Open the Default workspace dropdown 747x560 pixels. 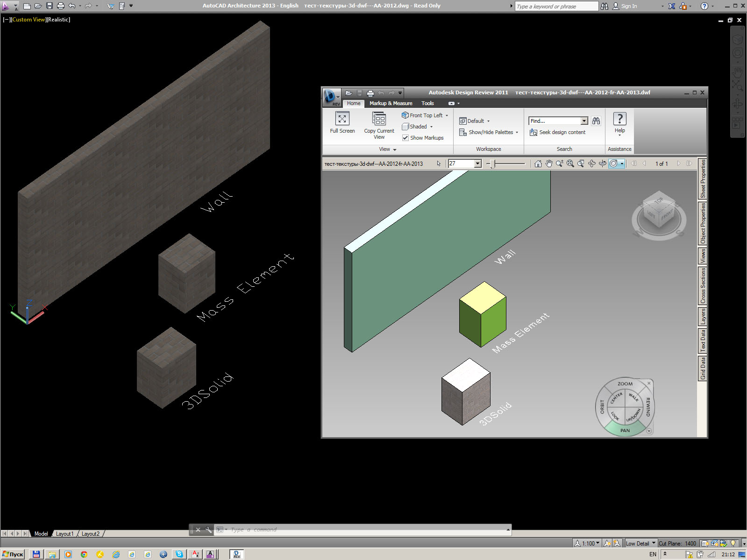474,121
